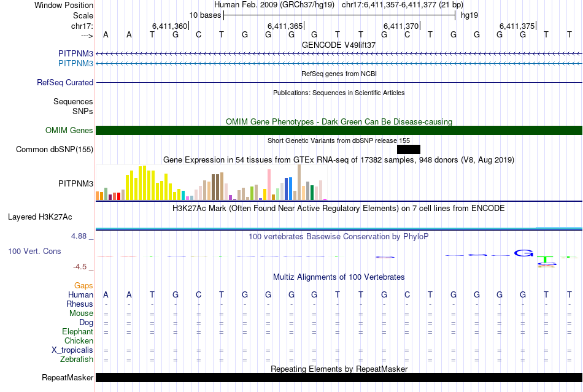This screenshot has width=583, height=392.
Task: Open the GENCODE V49lift37 track title
Action: coord(339,45)
